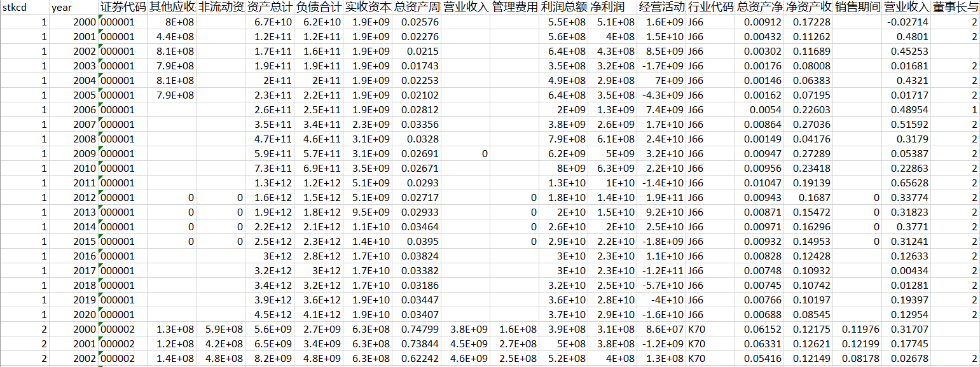Click the cell with value 0.03824
Image resolution: width=980 pixels, height=367 pixels.
point(417,256)
